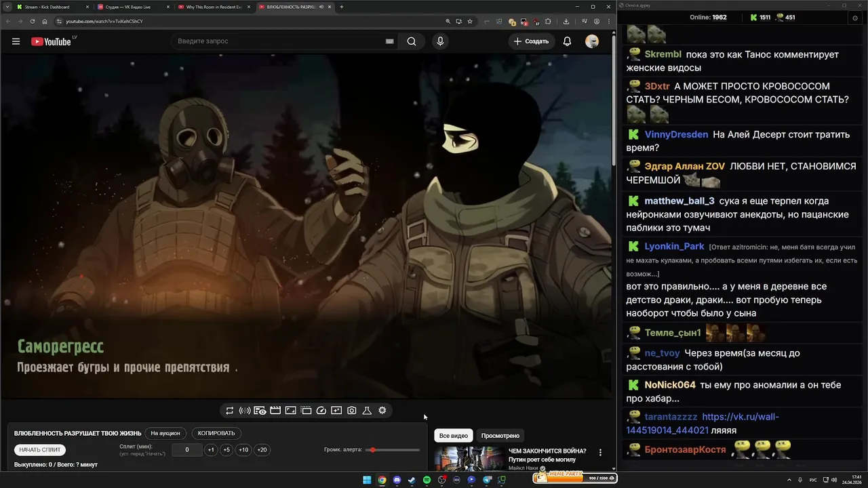Open Telegram from the taskbar
Screen dimensions: 868x488
[486, 480]
